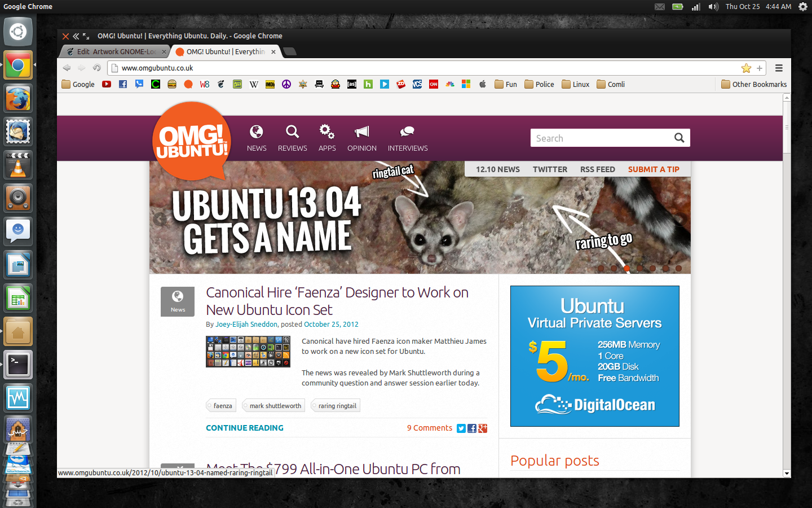Open the TWITTER link in sub-navigation
Screen dimensions: 812x508
point(550,169)
